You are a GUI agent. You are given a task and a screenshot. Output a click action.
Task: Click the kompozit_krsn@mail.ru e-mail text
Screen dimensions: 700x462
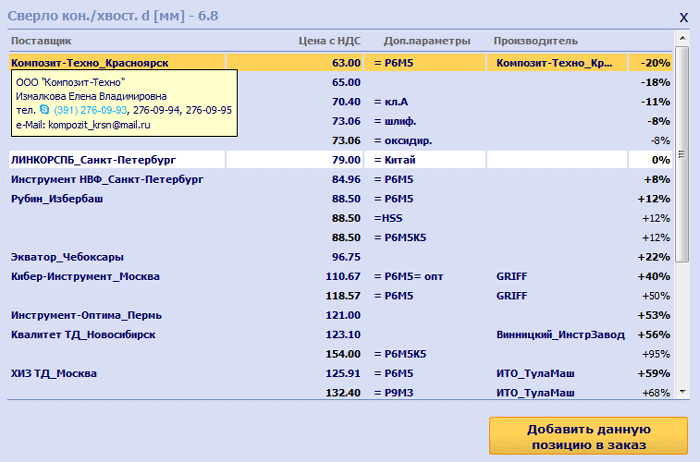(99, 125)
